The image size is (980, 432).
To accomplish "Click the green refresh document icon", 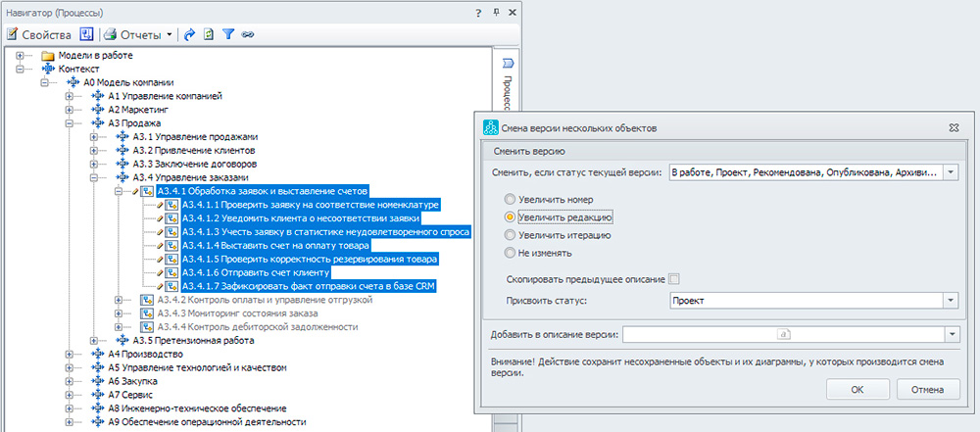I will [209, 34].
